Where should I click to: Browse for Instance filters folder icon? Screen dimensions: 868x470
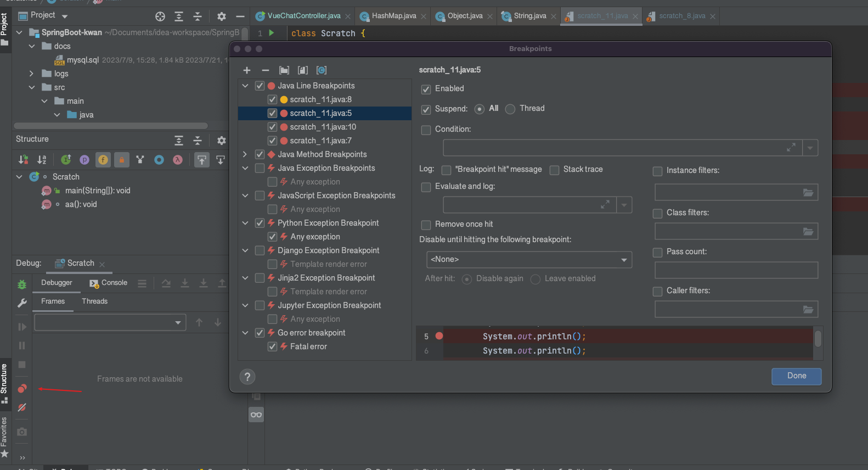click(x=808, y=193)
